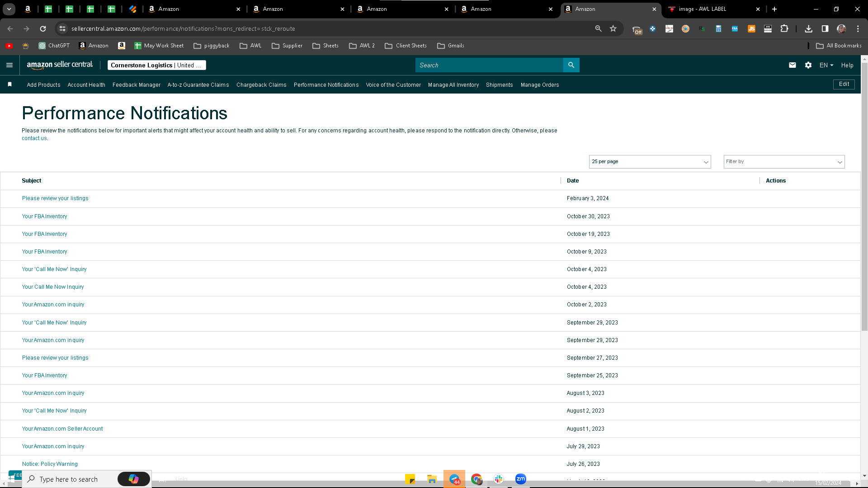The image size is (868, 488).
Task: Toggle the Chrome side panel icon
Action: tap(825, 28)
